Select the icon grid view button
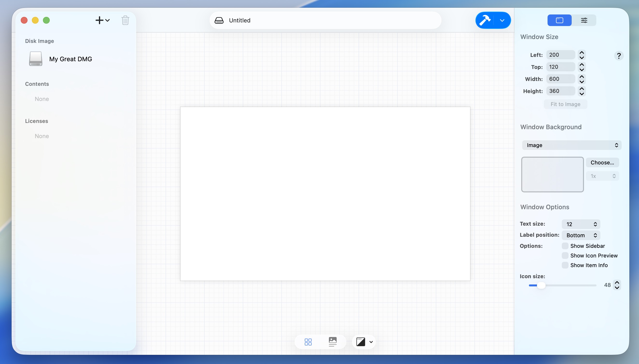Viewport: 639px width, 364px height. pos(308,342)
